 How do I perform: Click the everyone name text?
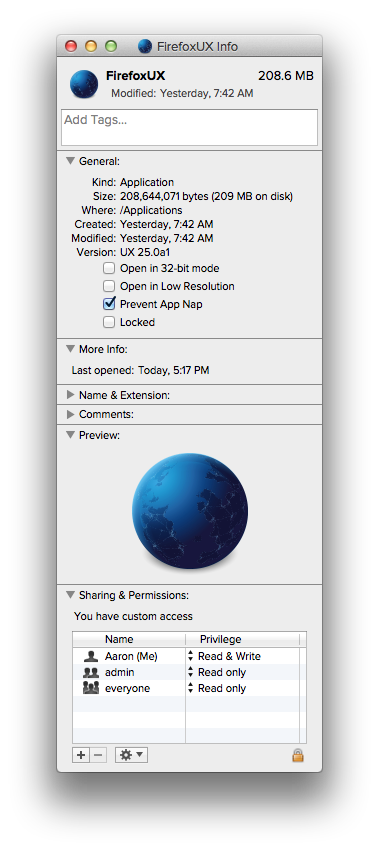127,688
